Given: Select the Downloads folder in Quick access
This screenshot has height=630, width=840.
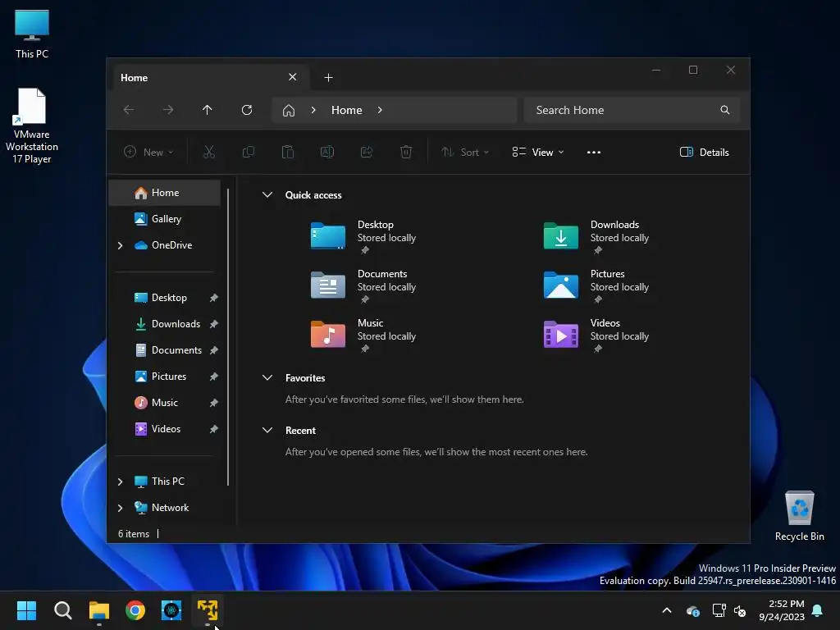Looking at the screenshot, I should (x=597, y=236).
